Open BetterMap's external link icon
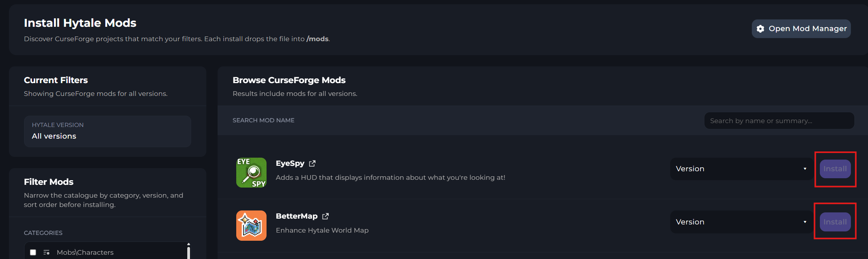This screenshot has height=259, width=868. coord(325,216)
